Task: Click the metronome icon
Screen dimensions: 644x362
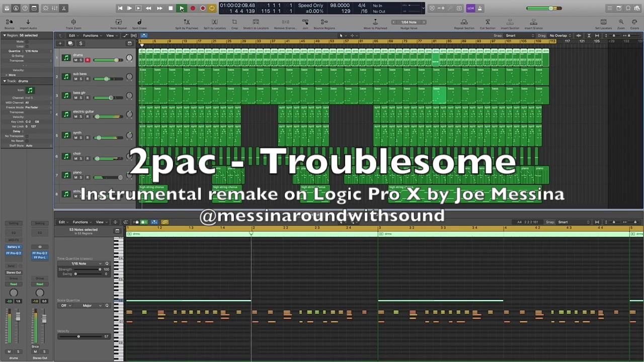Action: click(x=480, y=8)
